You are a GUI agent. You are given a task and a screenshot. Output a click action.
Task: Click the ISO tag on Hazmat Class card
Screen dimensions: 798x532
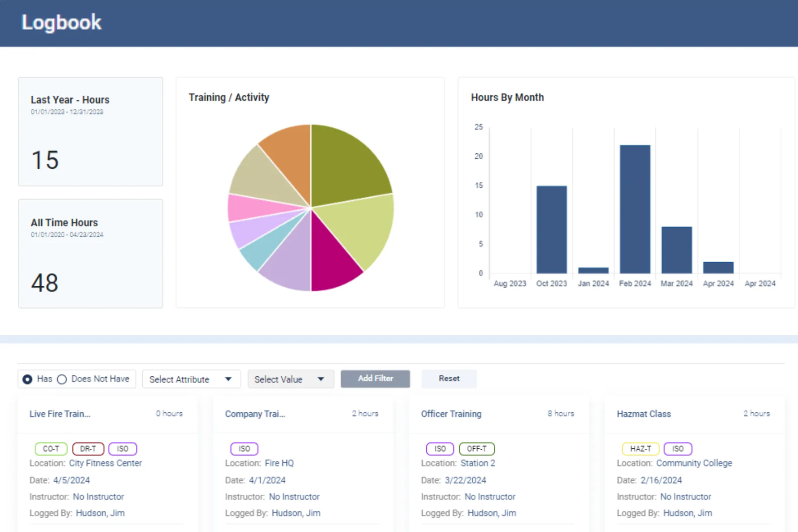tap(678, 449)
